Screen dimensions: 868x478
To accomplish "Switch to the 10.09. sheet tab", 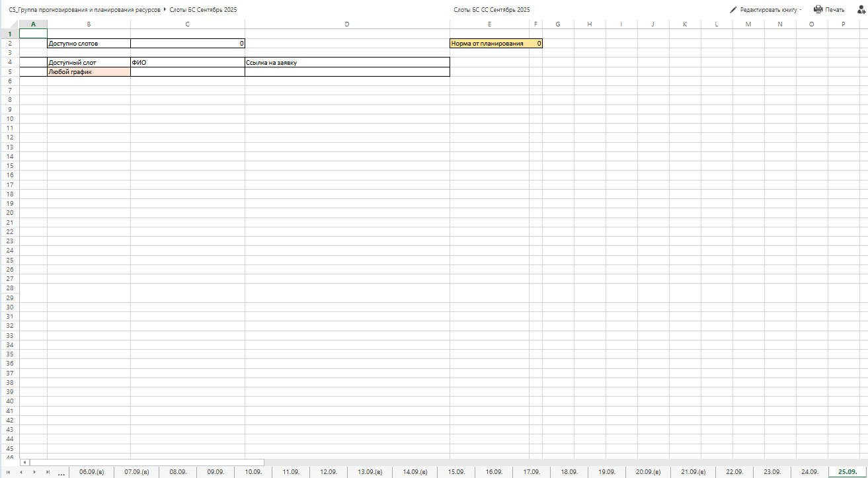I will tap(253, 472).
